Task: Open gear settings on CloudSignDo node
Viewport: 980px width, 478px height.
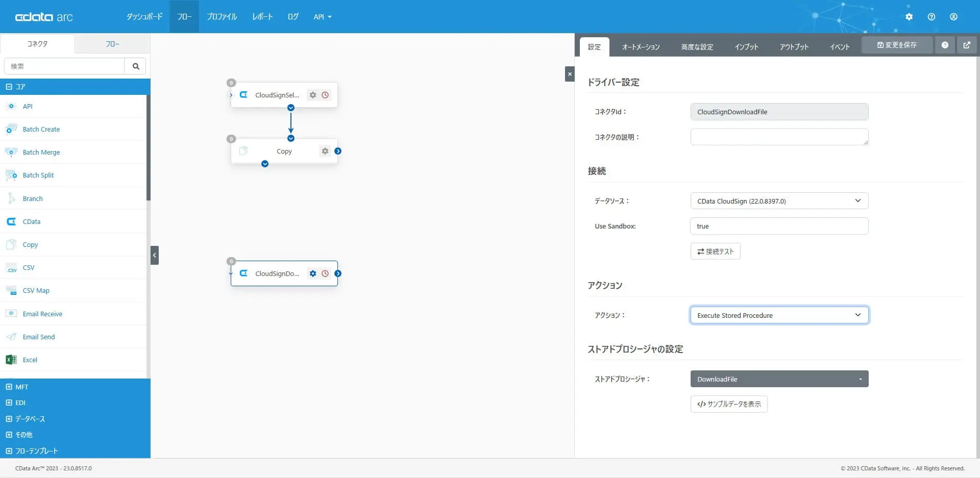Action: (313, 273)
